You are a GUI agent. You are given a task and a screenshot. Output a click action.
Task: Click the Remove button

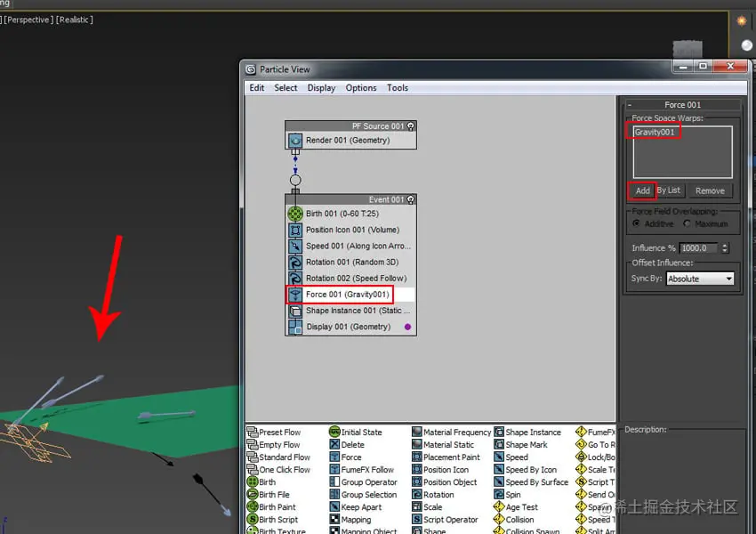pyautogui.click(x=710, y=190)
